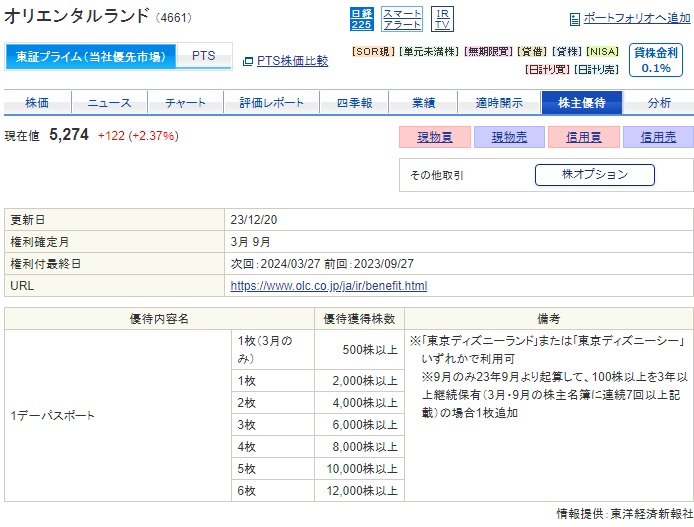Click portfolio document icon beside ポートフォリオへ追加
694x527 pixels.
pos(574,19)
